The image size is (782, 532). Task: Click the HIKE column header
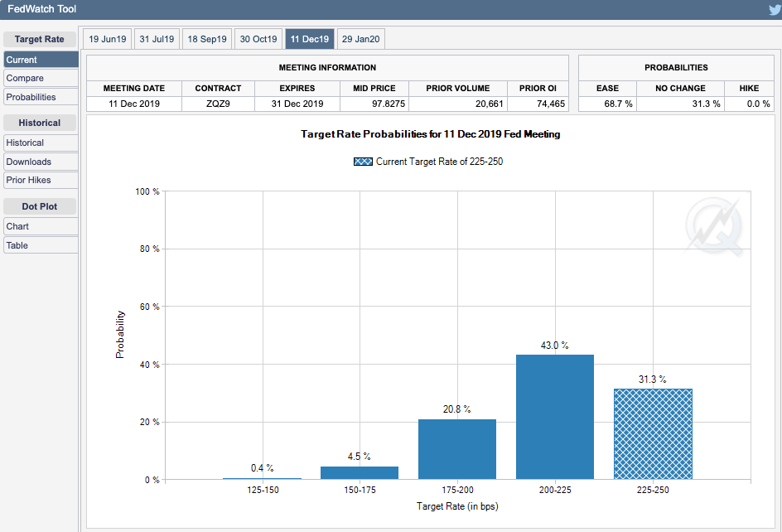tap(749, 89)
